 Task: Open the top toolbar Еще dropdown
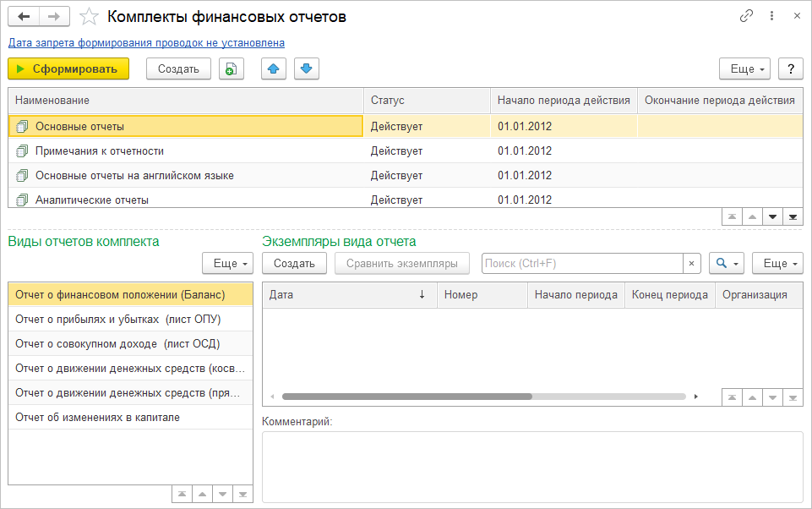[x=744, y=69]
